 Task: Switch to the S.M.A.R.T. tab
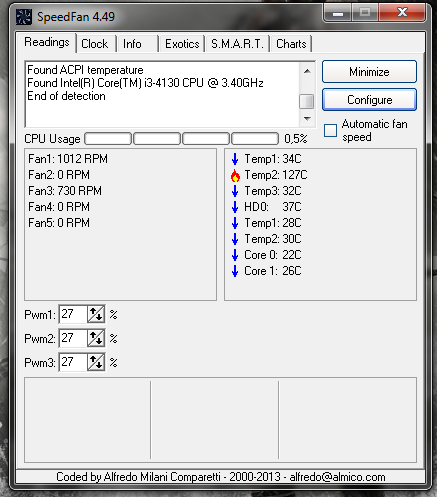click(x=237, y=44)
